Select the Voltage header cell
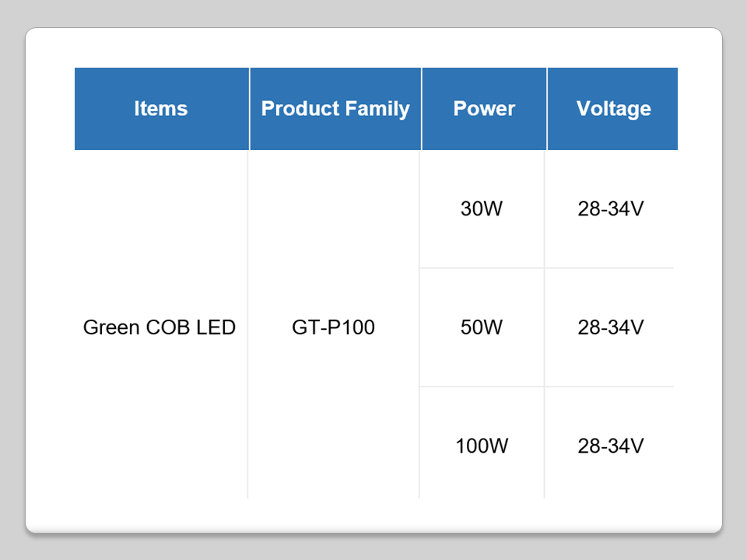 613,109
